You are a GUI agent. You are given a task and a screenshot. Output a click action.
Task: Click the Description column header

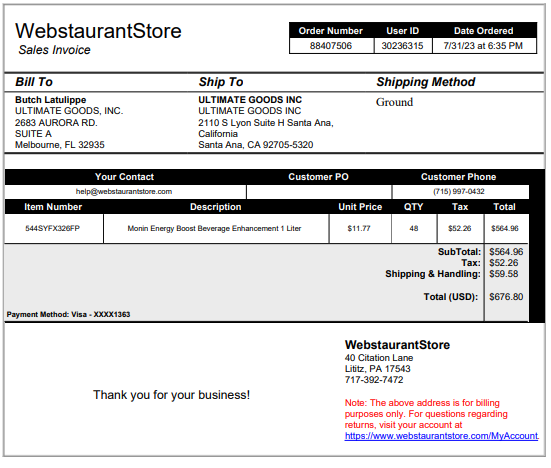coord(215,207)
